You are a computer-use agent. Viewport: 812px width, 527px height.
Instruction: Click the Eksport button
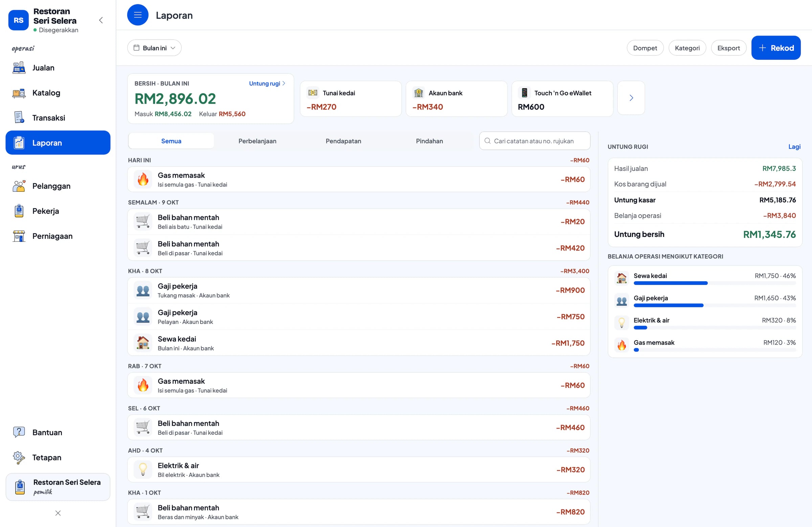pos(728,48)
